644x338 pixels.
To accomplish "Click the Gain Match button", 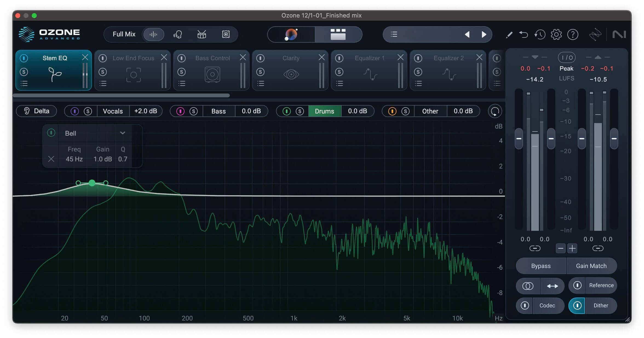I will point(591,266).
